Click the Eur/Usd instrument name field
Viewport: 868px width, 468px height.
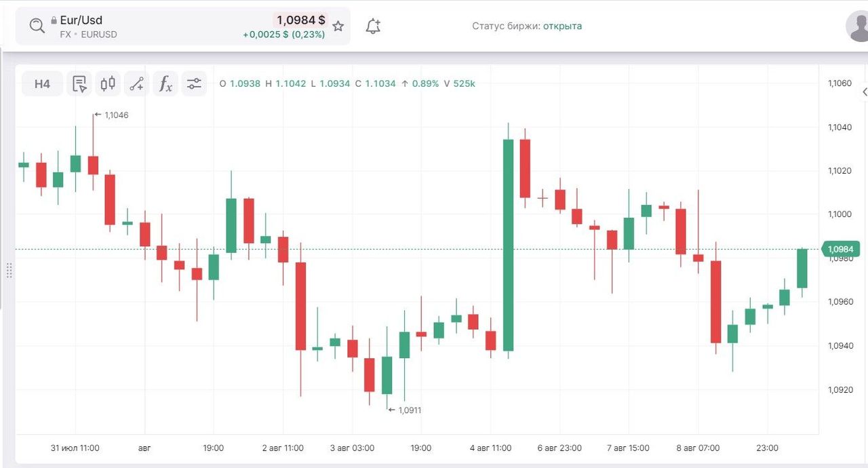click(81, 20)
